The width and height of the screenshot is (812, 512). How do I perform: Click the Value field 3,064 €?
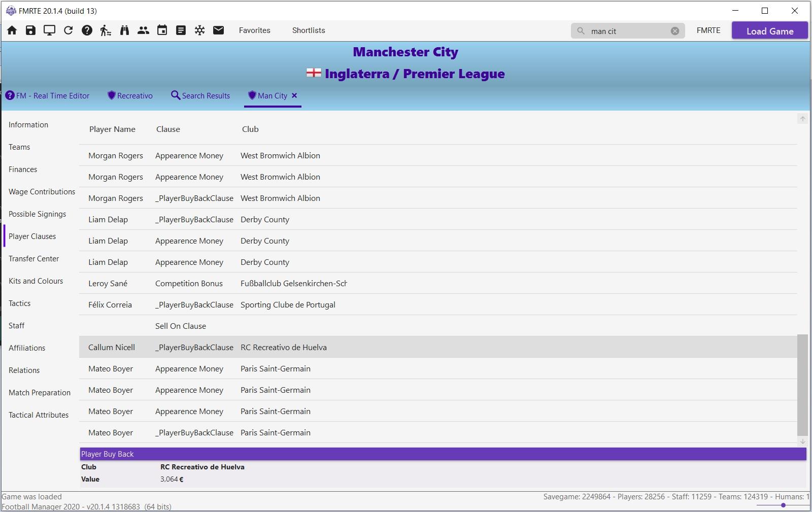(x=172, y=479)
